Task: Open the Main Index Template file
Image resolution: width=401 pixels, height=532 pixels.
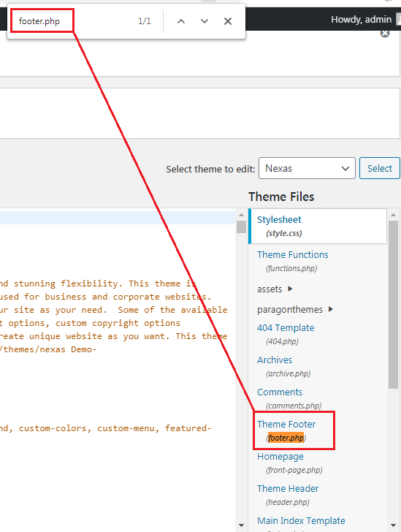Action: coord(301,521)
